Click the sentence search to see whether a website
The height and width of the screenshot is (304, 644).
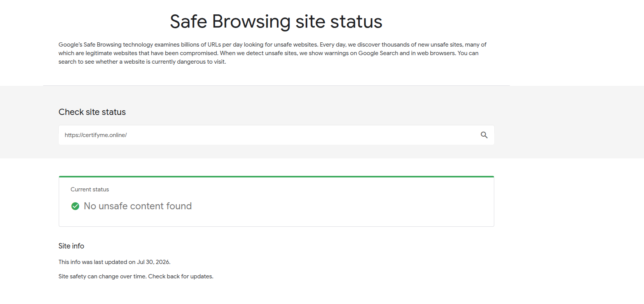(x=142, y=62)
